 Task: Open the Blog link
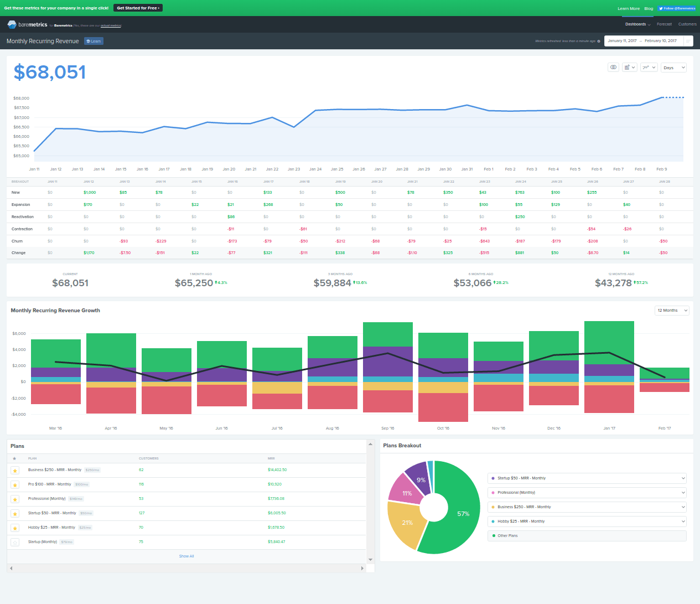coord(649,8)
